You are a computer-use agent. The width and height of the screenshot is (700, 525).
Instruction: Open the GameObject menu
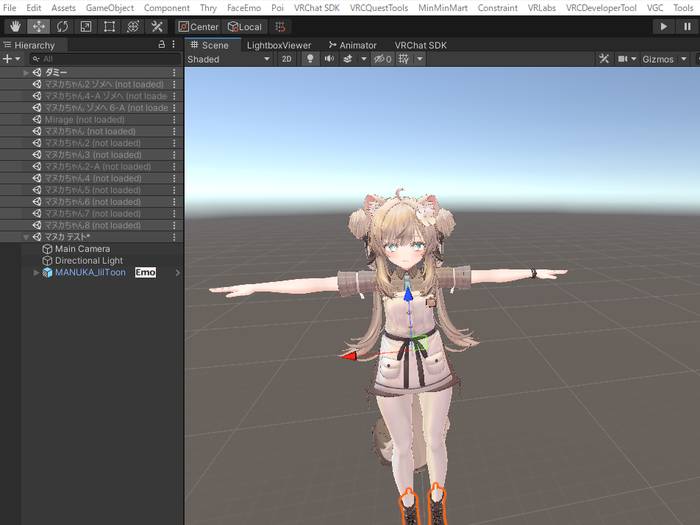[110, 8]
